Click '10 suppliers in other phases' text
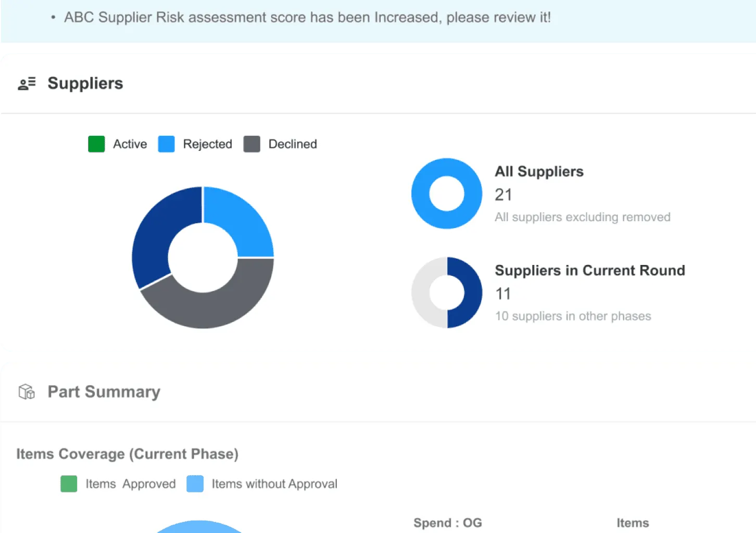Image resolution: width=756 pixels, height=533 pixels. [x=573, y=316]
